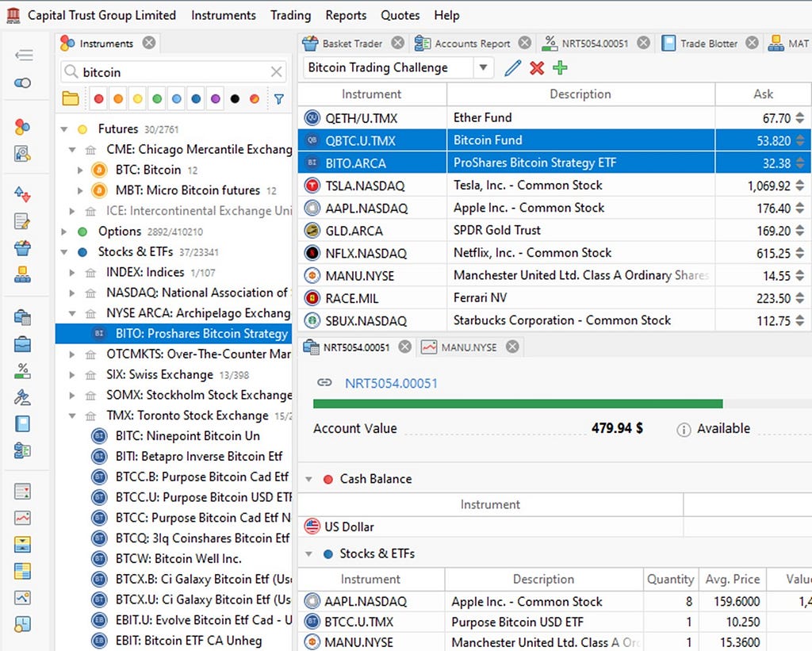Switch to the Trade Blotter tab
Screen dimensions: 812x651
point(708,44)
